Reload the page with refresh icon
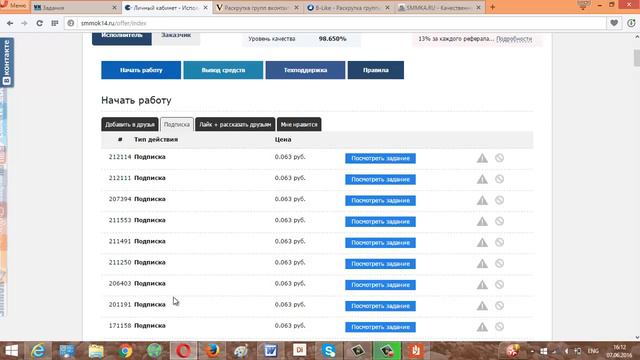The image size is (640, 360). coord(39,23)
